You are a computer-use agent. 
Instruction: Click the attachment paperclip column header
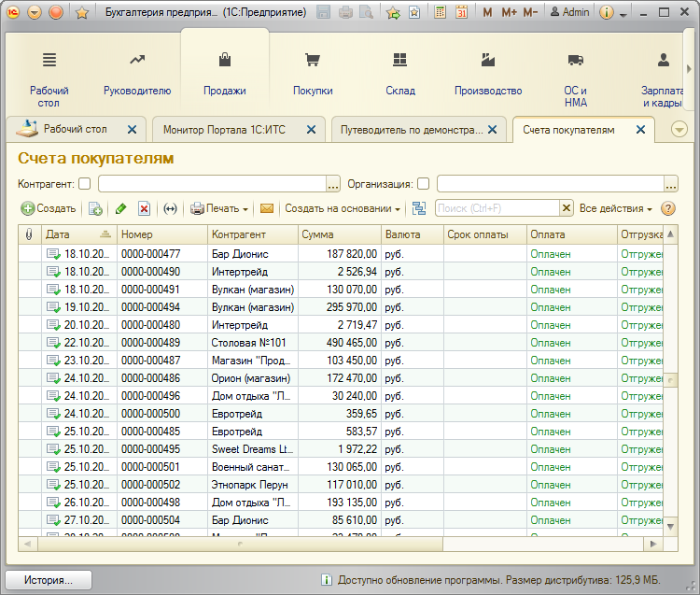click(30, 234)
